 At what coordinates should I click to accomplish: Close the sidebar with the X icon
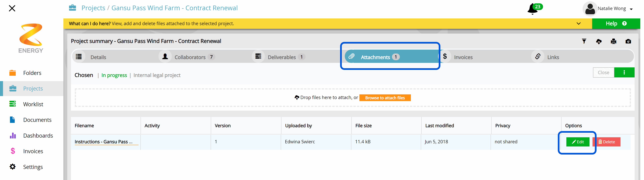tap(12, 8)
